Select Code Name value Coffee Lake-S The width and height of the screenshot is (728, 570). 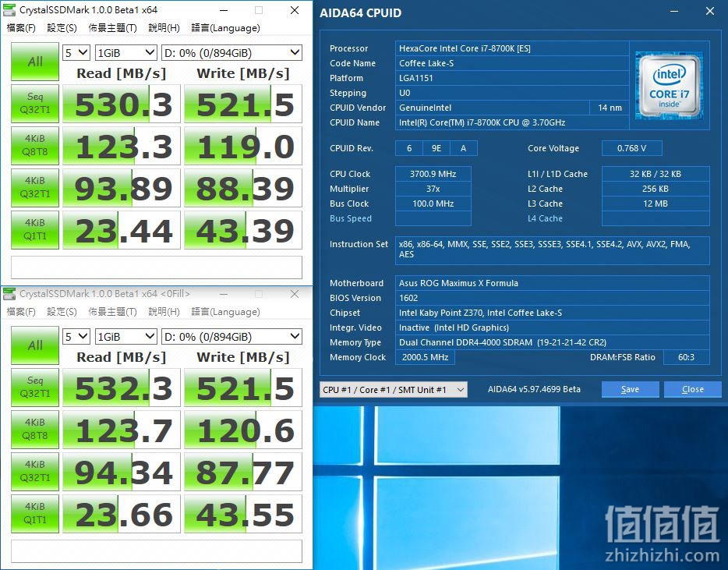pyautogui.click(x=511, y=63)
